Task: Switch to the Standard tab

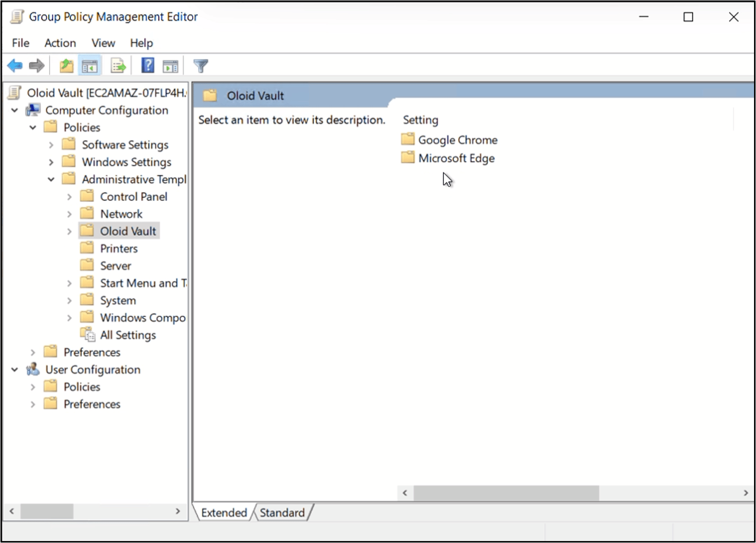Action: click(x=282, y=513)
